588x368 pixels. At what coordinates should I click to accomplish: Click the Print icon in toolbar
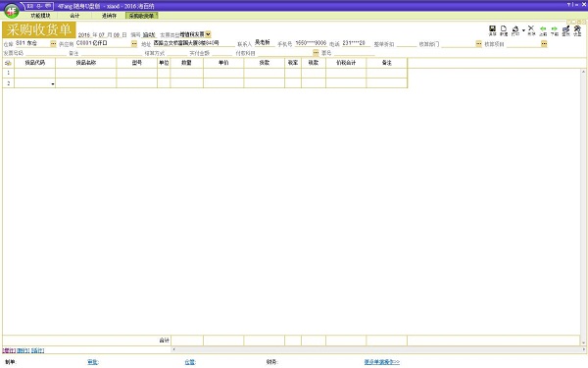click(515, 30)
